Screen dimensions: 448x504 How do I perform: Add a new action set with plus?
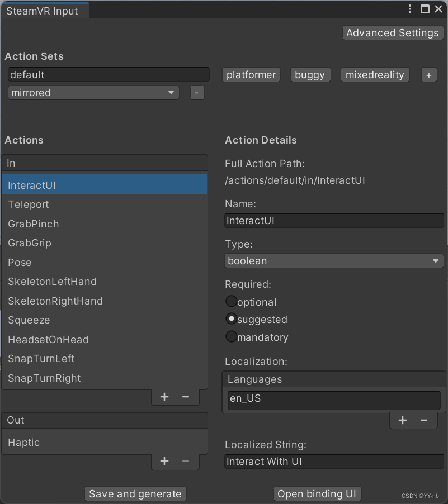coord(429,75)
